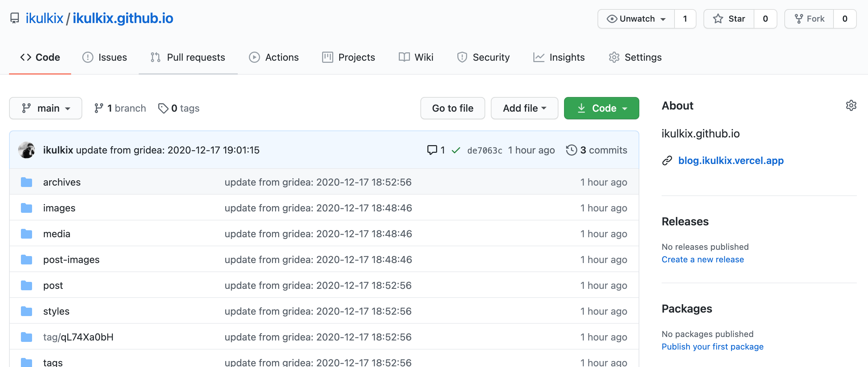Click the Go to file button
This screenshot has height=367, width=868.
[x=452, y=108]
